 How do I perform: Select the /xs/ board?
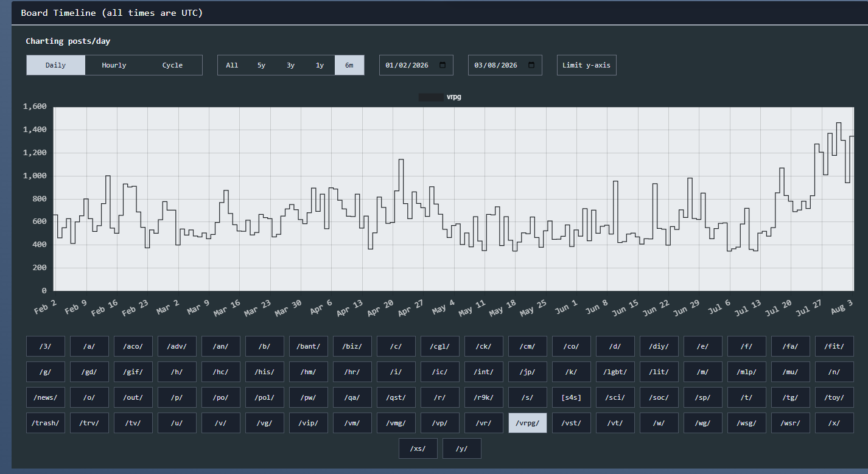(418, 448)
